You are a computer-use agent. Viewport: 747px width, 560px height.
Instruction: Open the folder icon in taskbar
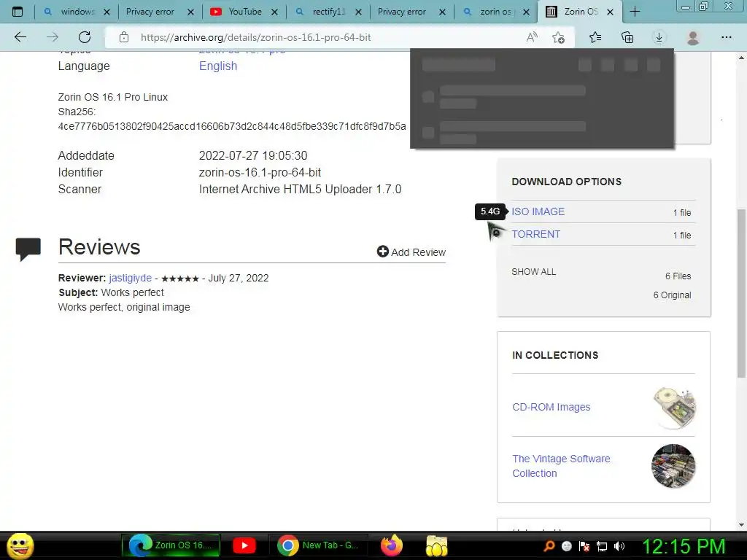[x=436, y=545]
